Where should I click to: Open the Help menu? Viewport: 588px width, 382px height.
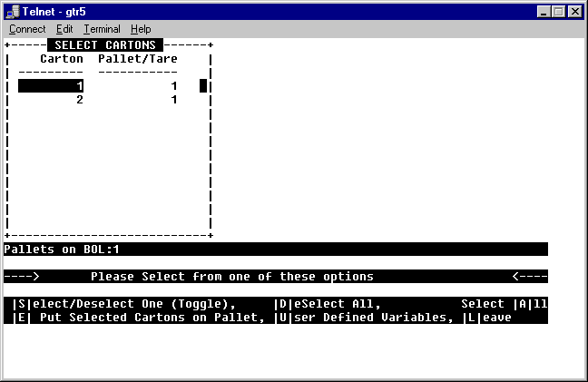point(141,29)
